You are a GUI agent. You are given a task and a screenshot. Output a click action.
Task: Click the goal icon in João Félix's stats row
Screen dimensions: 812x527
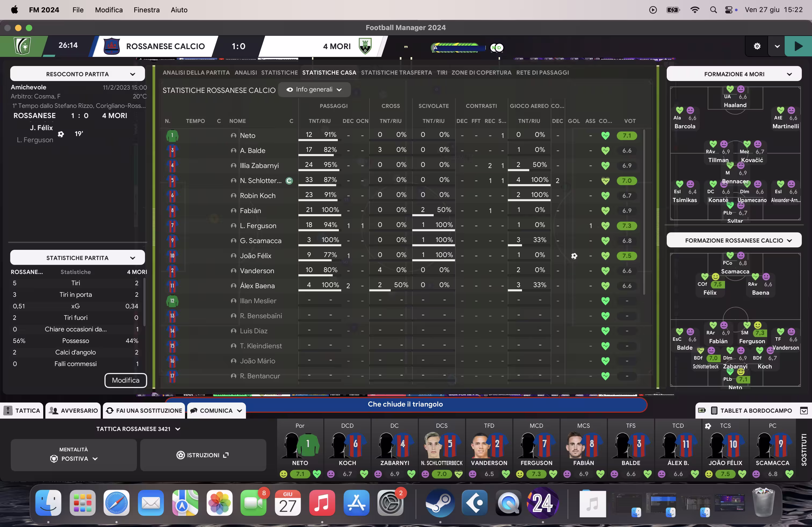tap(574, 256)
